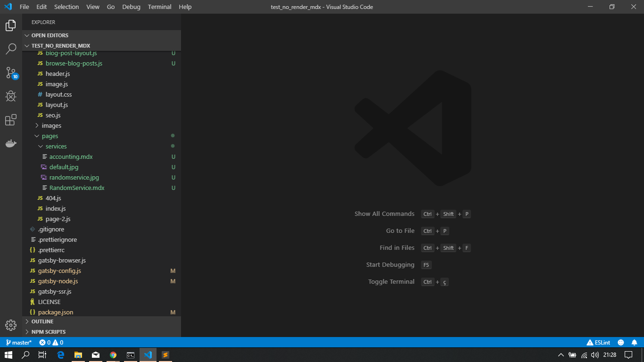
Task: Expand the NPM Scripts section
Action: [x=101, y=332]
